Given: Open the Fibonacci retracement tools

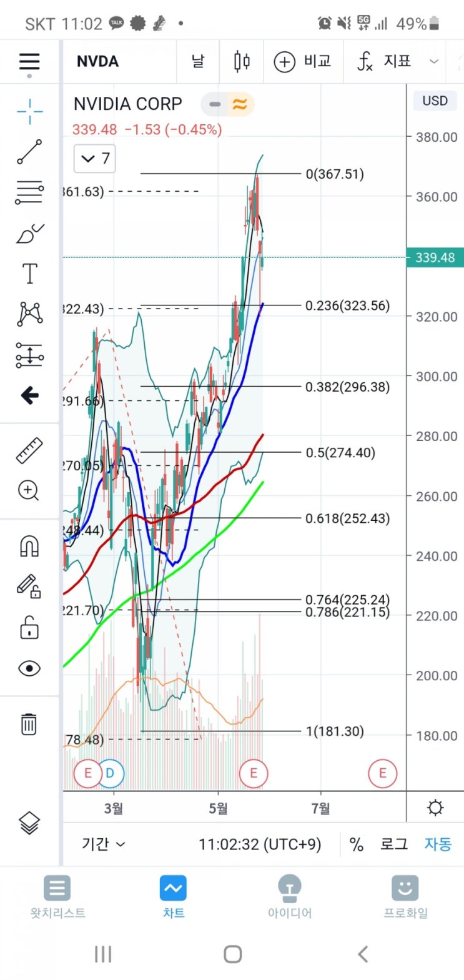Looking at the screenshot, I should click(29, 192).
